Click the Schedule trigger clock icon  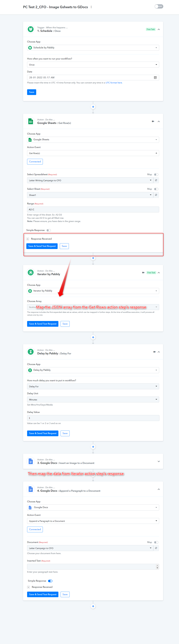(x=31, y=29)
